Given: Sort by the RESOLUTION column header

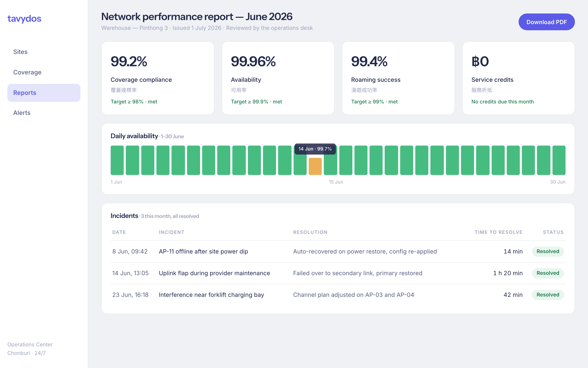Looking at the screenshot, I should pyautogui.click(x=310, y=232).
